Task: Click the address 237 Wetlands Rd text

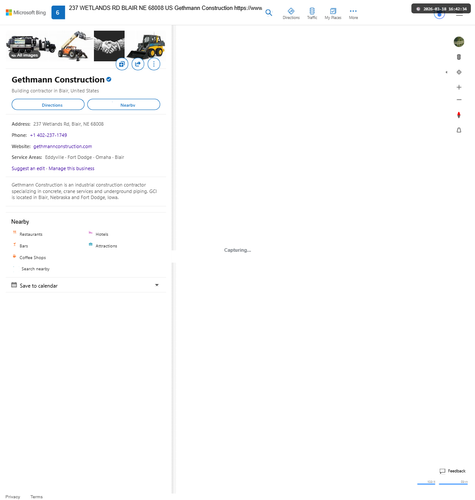Action: pos(68,124)
